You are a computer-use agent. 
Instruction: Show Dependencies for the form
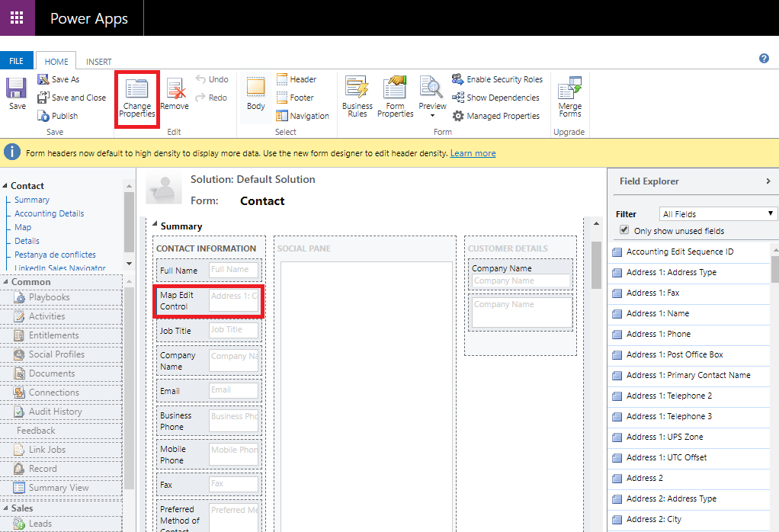(495, 98)
